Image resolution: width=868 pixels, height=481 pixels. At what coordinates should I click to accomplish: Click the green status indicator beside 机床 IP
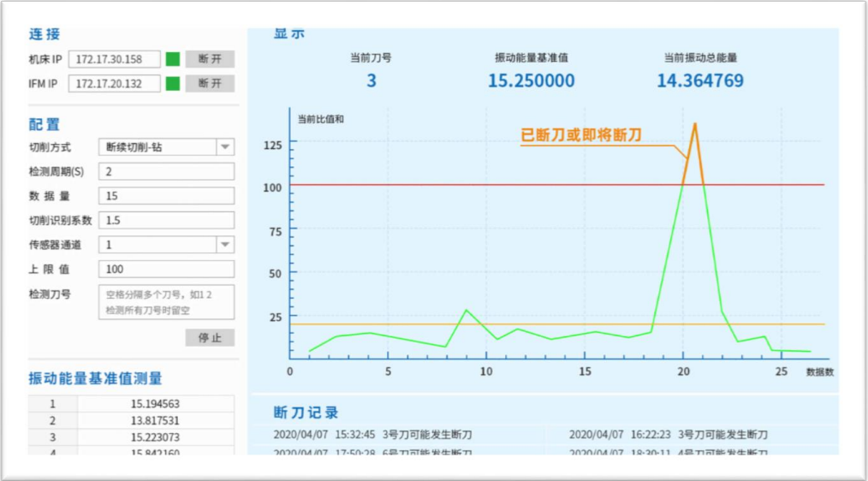(x=173, y=59)
